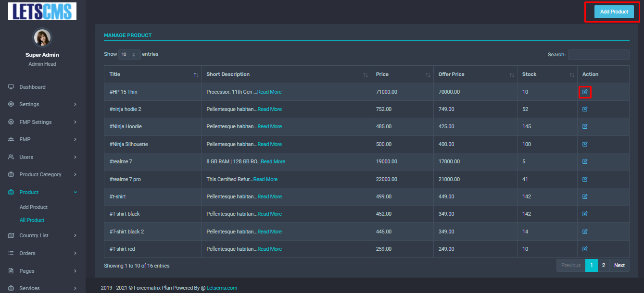
Task: Click the Dashboard monitor icon in sidebar
Action: point(11,87)
